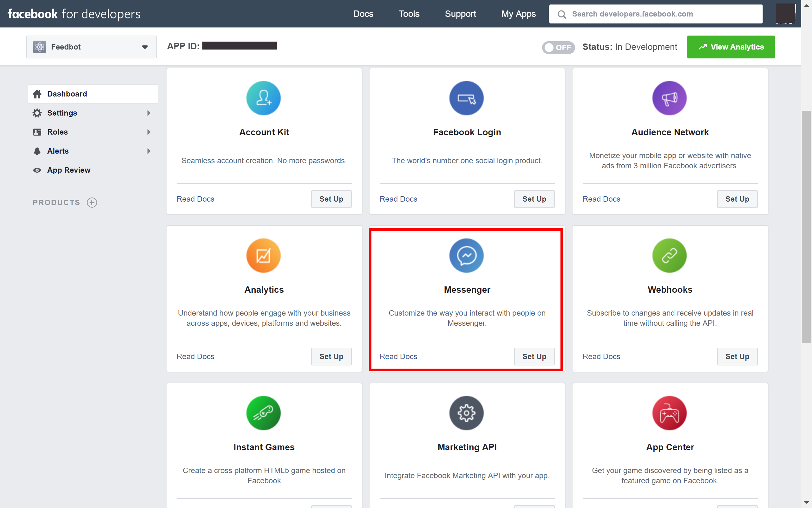This screenshot has height=508, width=812.
Task: Click the facebook for developers logo
Action: pyautogui.click(x=74, y=14)
